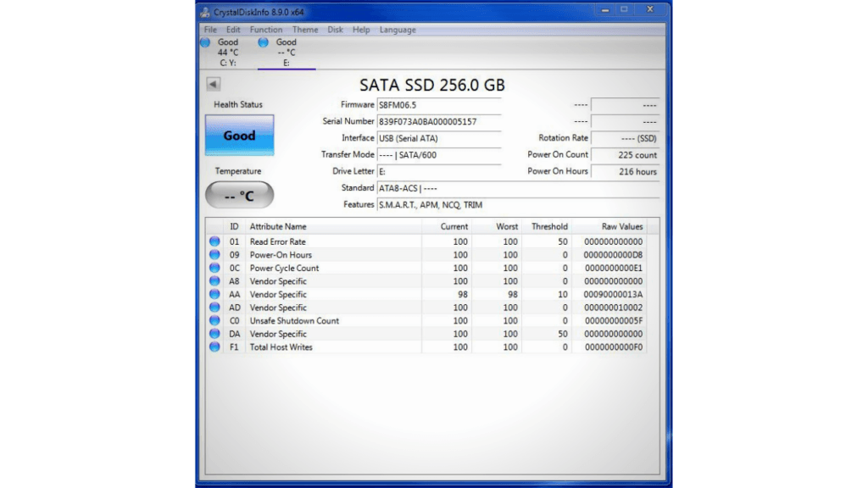Click status orb for Power Cycle Count
The height and width of the screenshot is (488, 868).
214,269
